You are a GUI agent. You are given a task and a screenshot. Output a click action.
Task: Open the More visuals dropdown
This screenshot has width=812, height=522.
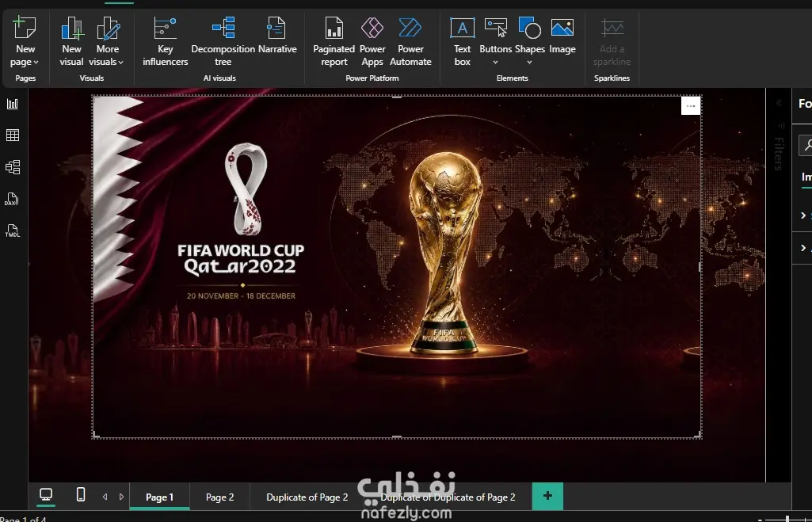click(107, 41)
